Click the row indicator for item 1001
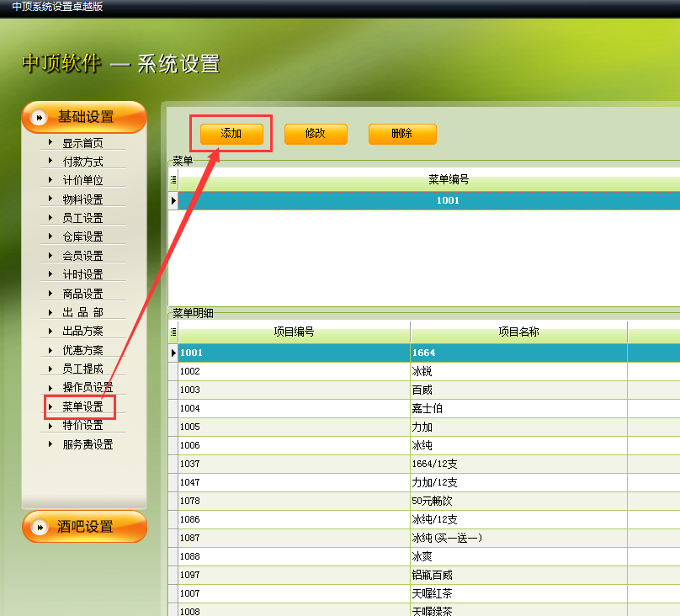 [173, 353]
